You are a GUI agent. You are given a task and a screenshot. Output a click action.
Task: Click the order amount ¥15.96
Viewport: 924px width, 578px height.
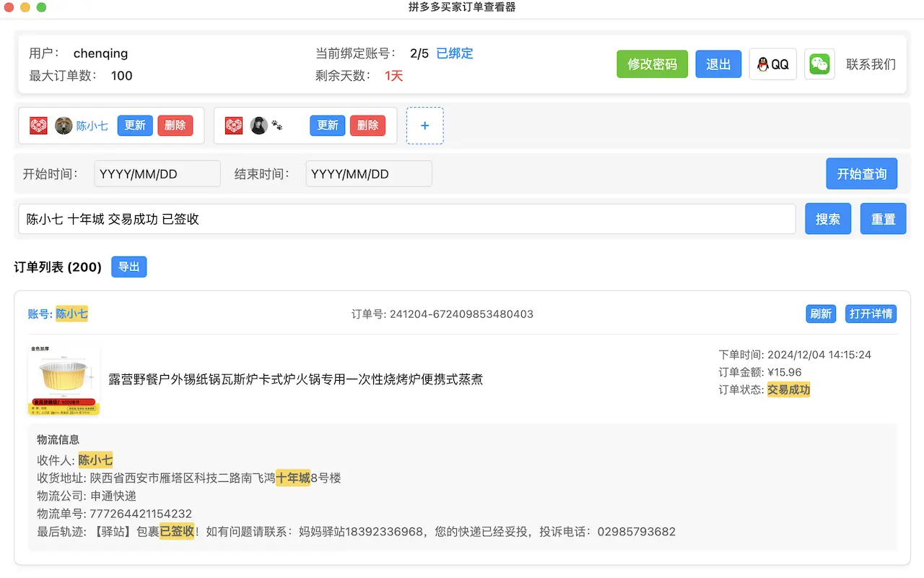pyautogui.click(x=784, y=372)
